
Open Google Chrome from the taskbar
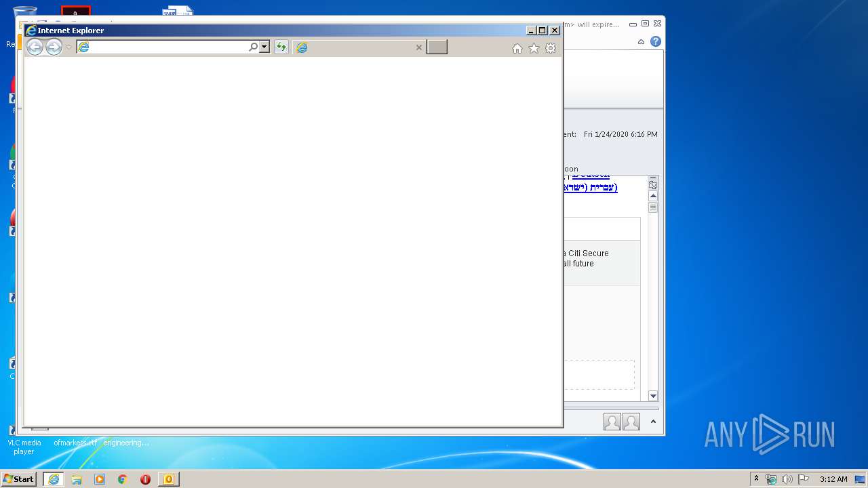coord(123,479)
